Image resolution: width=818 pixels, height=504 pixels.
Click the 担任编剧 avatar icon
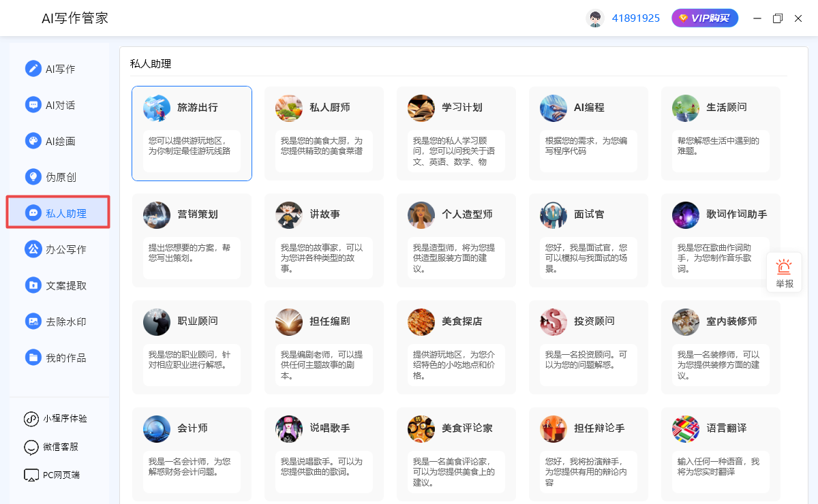point(289,321)
